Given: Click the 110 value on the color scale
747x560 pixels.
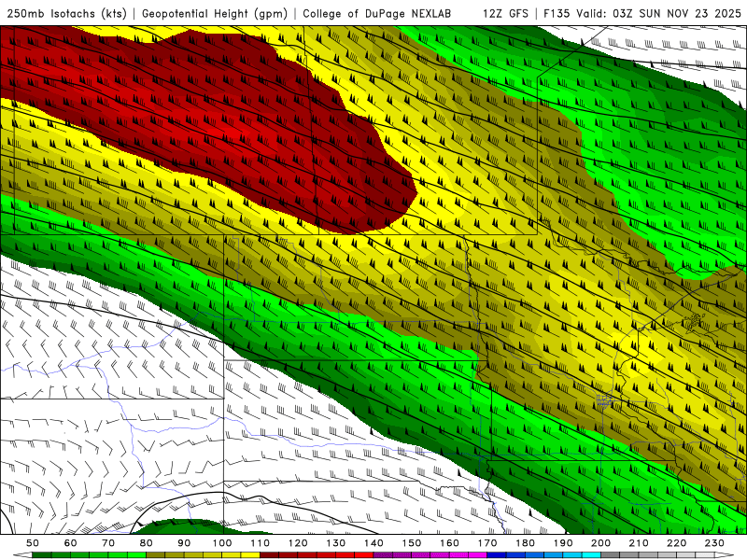Looking at the screenshot, I should click(261, 543).
